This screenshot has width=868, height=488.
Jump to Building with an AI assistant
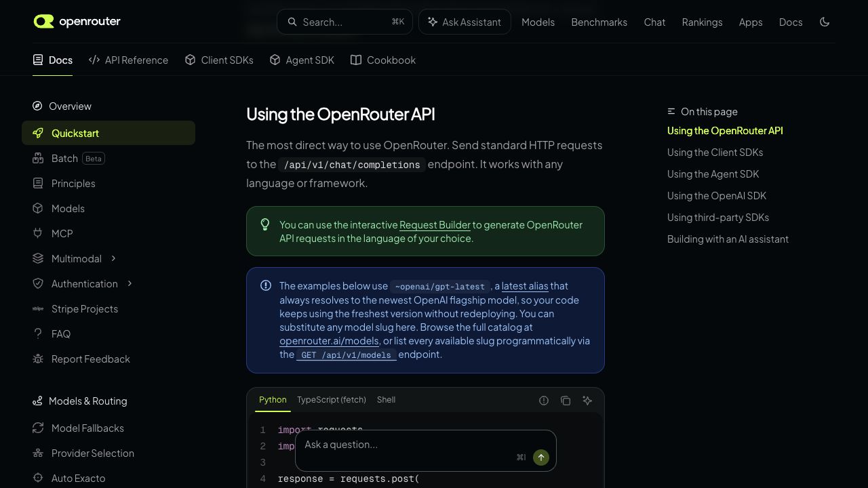(728, 239)
